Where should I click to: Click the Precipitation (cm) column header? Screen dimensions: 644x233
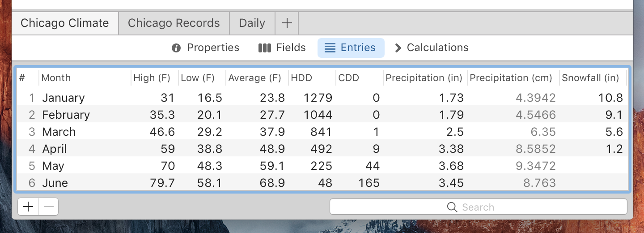513,78
